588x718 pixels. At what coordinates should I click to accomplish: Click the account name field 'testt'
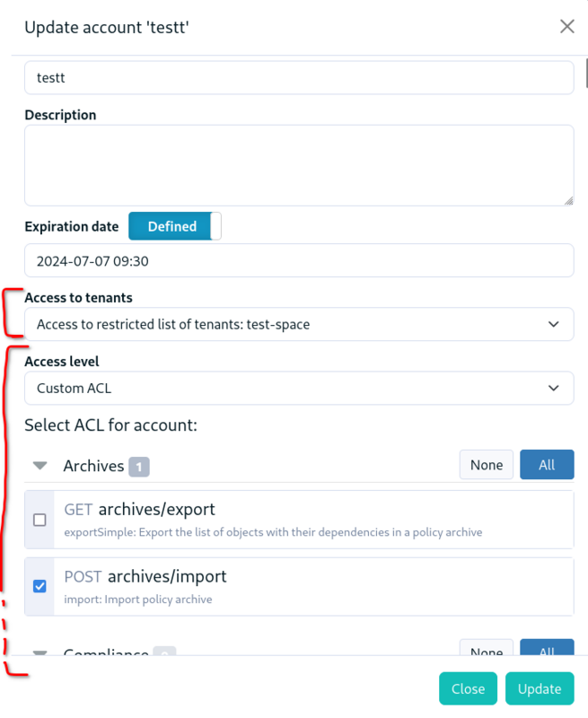(x=299, y=78)
